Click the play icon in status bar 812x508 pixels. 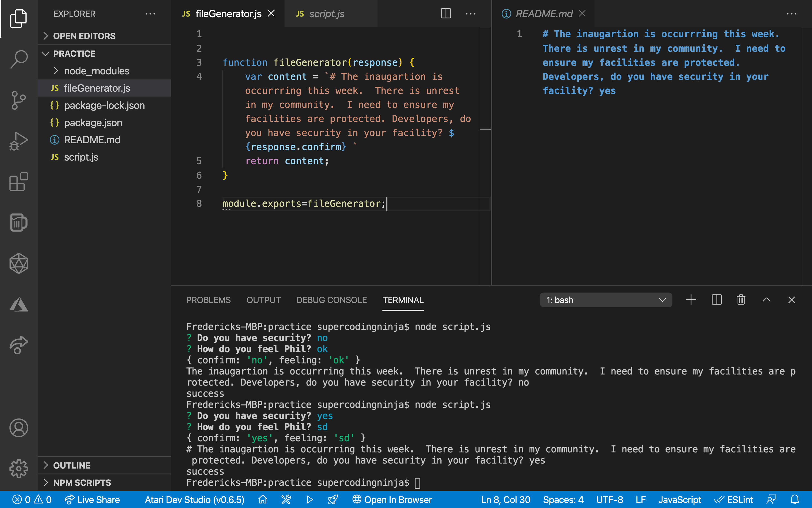coord(309,500)
